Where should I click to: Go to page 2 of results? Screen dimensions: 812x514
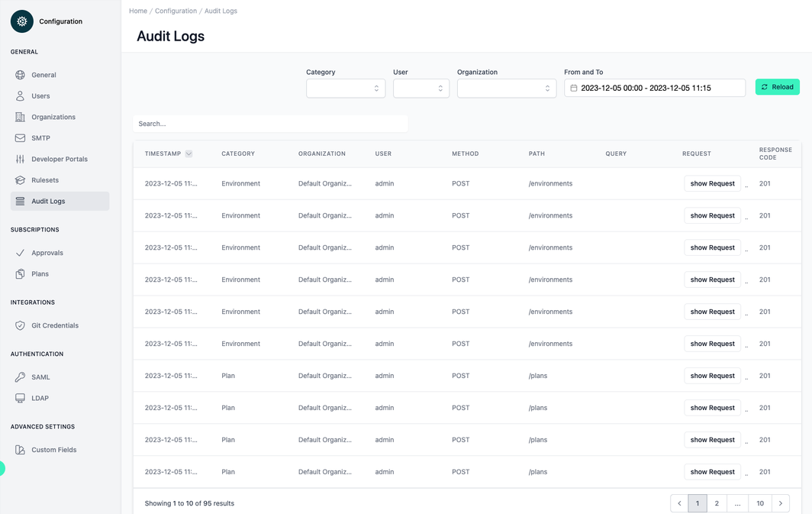(716, 503)
